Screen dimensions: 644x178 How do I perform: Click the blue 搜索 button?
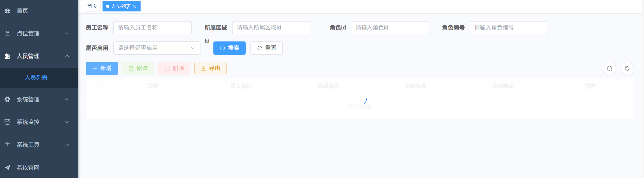click(x=229, y=48)
